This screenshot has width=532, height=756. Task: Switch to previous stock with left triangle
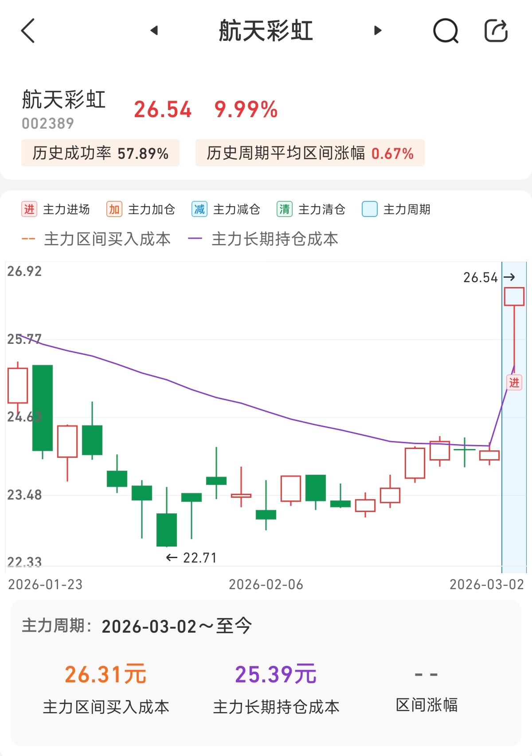click(x=154, y=31)
